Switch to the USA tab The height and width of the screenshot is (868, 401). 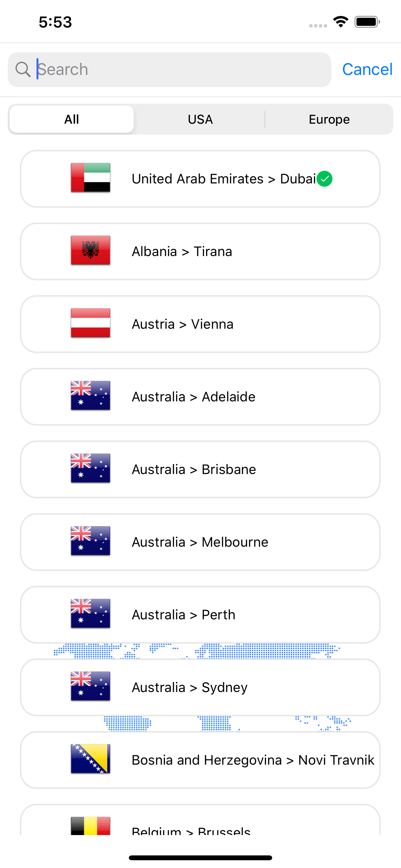pos(200,119)
